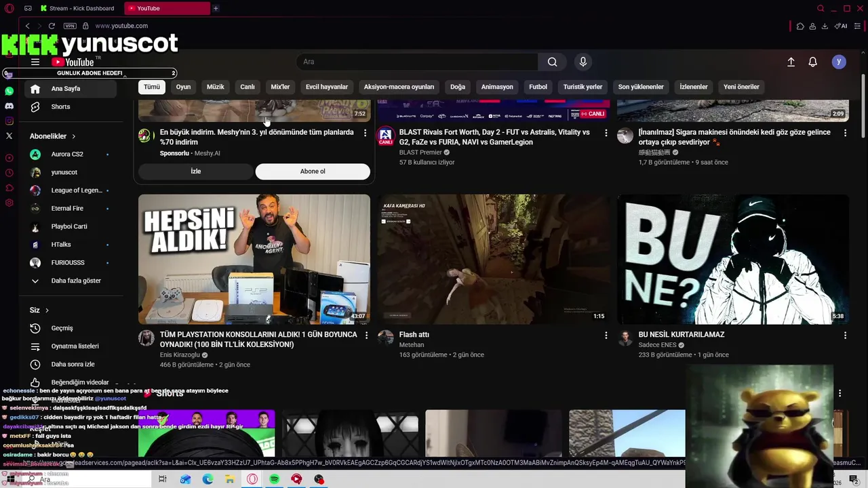
Task: Open Discord in the Opera sidebar
Action: click(9, 106)
